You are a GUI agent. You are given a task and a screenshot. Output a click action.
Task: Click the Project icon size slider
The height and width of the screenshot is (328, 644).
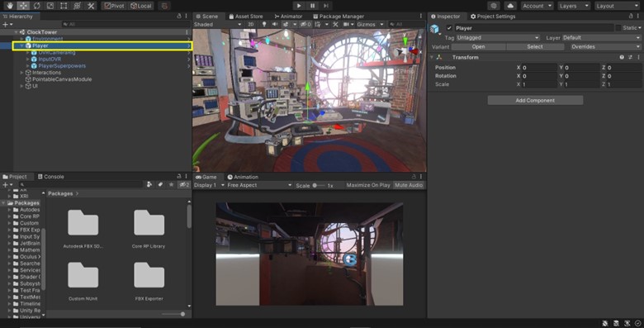(x=173, y=314)
